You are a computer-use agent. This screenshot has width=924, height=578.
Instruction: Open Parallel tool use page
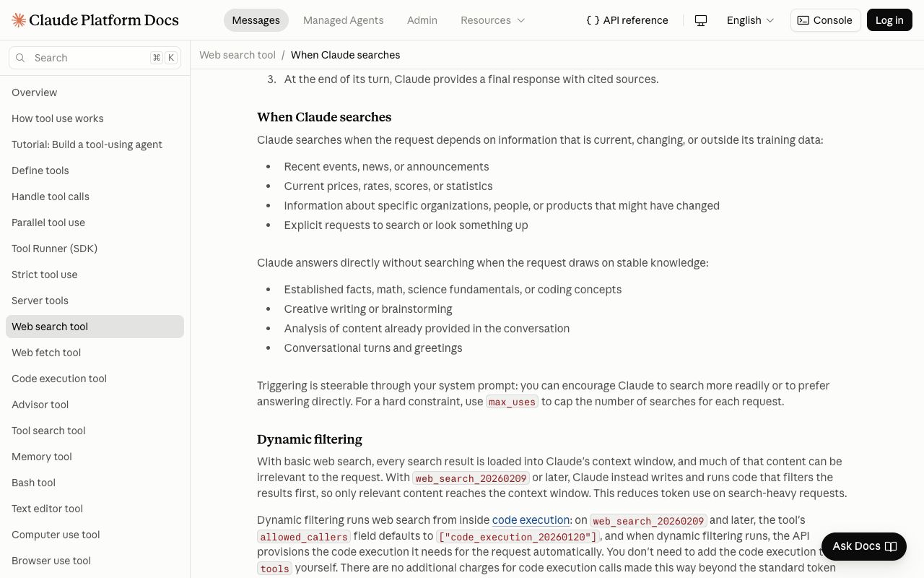click(95, 223)
